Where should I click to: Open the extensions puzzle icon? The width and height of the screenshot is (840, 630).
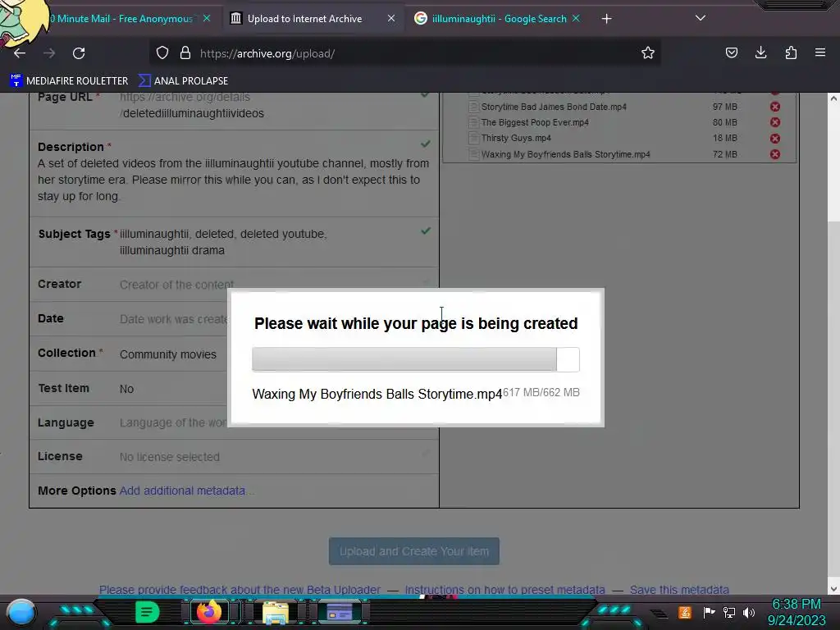[x=791, y=53]
